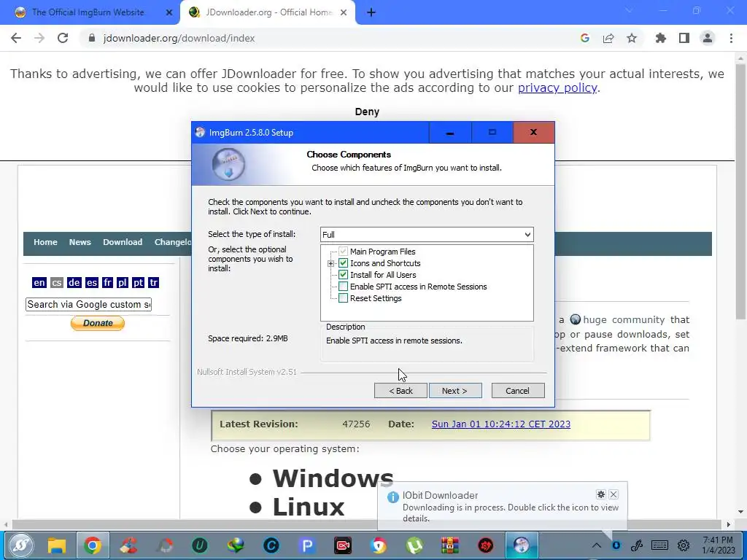This screenshot has width=747, height=560.
Task: Open the settings gear in system tray
Action: 683,545
